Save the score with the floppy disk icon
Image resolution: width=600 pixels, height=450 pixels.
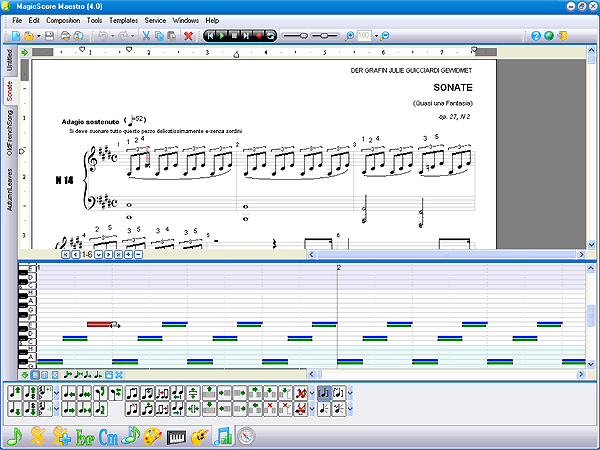tap(49, 36)
